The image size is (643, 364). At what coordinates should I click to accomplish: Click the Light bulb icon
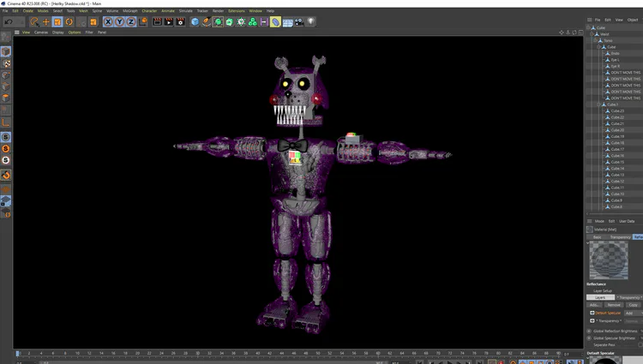click(311, 21)
